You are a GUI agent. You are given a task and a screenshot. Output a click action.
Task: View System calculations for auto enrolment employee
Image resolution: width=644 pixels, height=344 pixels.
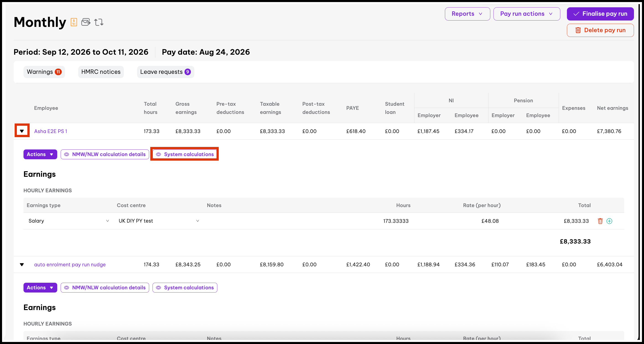(185, 288)
